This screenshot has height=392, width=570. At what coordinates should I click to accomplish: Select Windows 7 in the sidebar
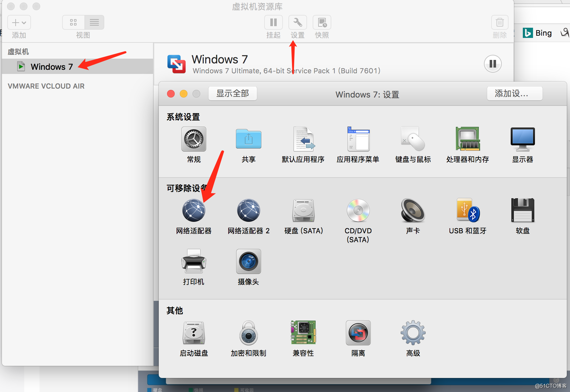77,66
